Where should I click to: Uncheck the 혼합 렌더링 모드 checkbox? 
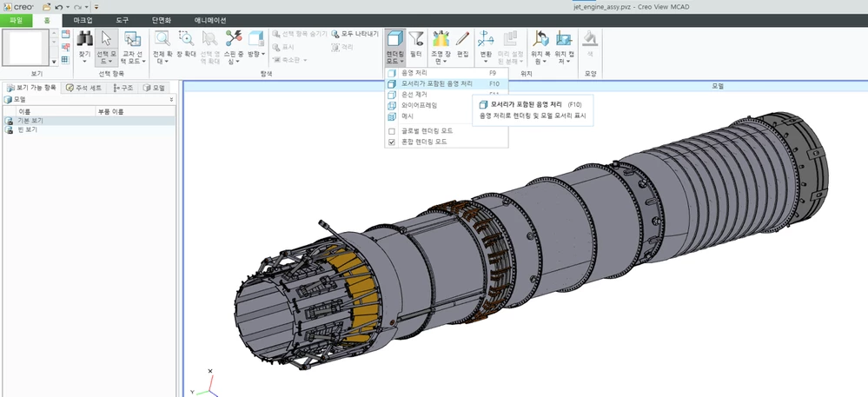tap(392, 142)
